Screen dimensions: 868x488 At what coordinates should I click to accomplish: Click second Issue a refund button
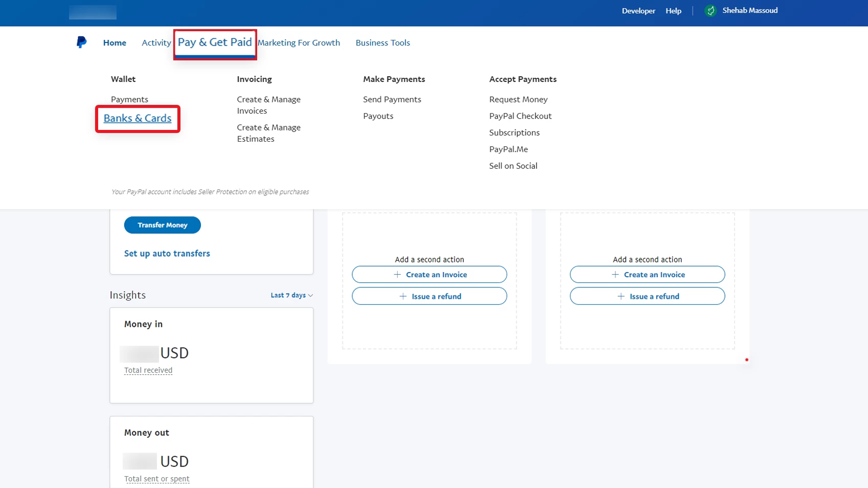[647, 296]
